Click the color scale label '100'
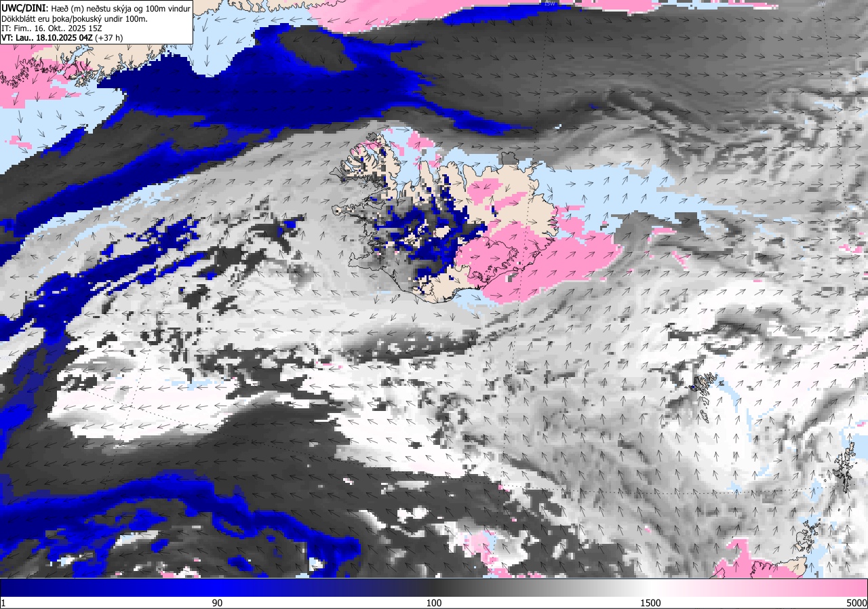The width and height of the screenshot is (868, 609). [x=434, y=603]
